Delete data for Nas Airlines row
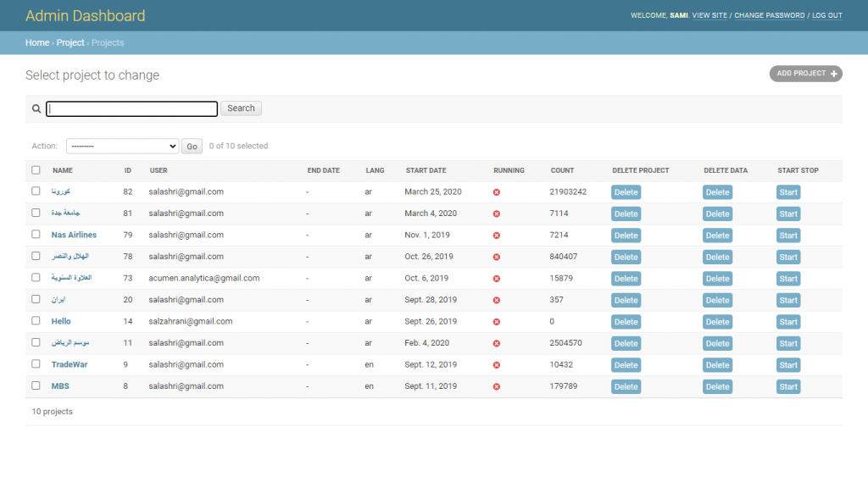Viewport: 868px width, 488px height. tap(717, 236)
